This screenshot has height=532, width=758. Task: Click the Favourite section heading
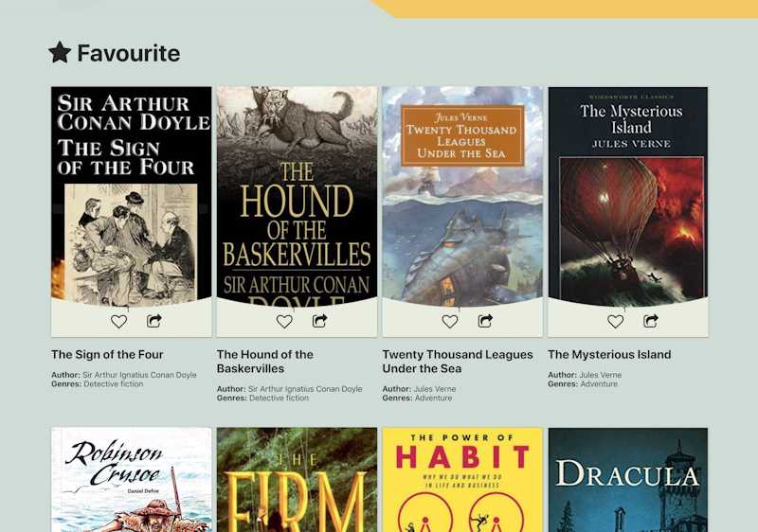tap(129, 53)
